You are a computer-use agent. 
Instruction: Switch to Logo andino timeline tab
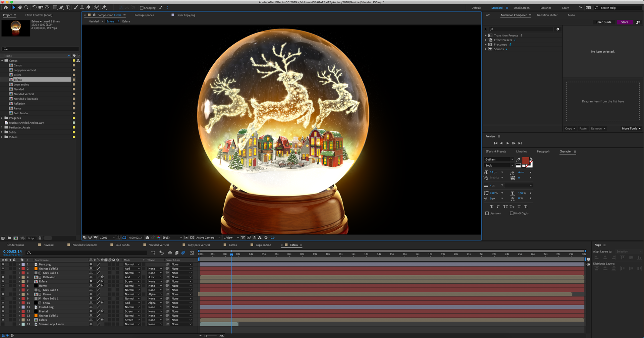(x=263, y=245)
